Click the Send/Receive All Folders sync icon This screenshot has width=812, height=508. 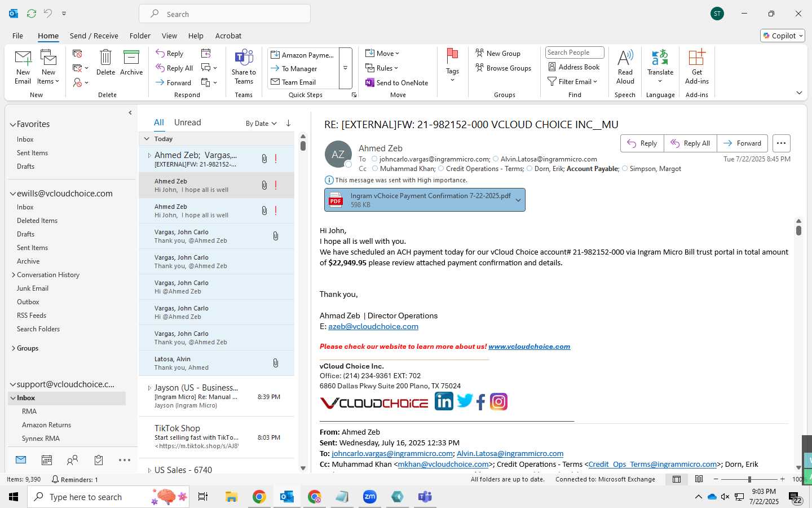32,13
